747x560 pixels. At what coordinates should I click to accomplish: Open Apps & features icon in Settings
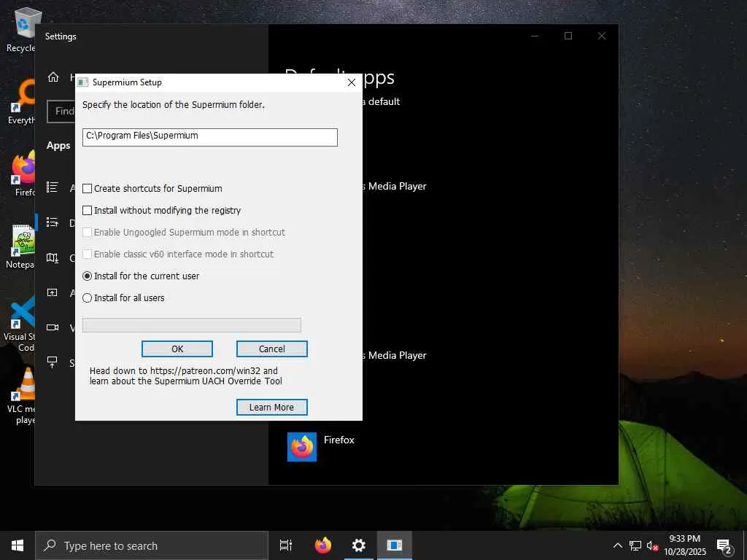point(53,187)
